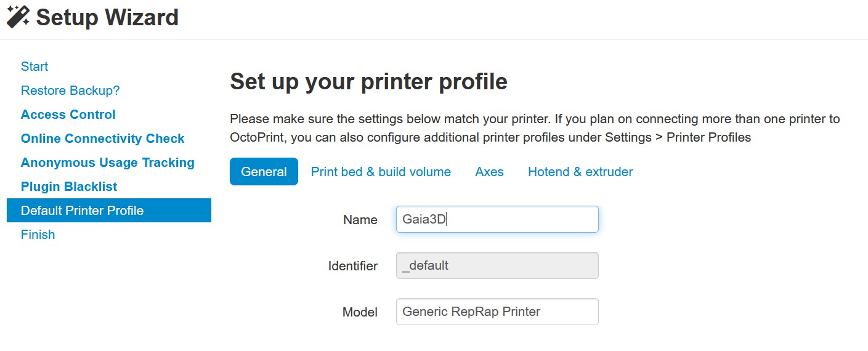Click the Setup Wizard title text
The width and height of the screenshot is (868, 351).
[x=107, y=17]
